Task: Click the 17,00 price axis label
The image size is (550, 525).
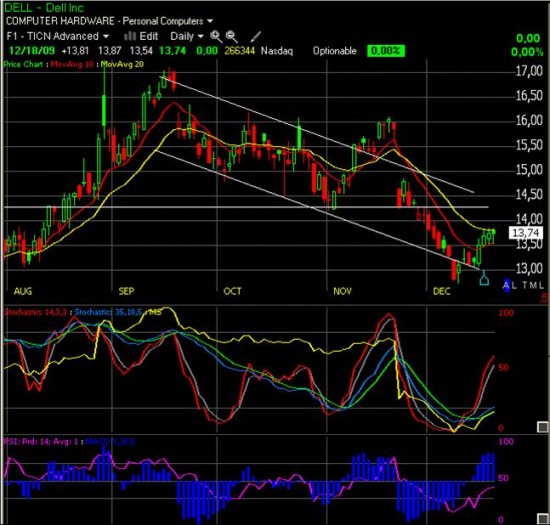Action: click(x=529, y=71)
